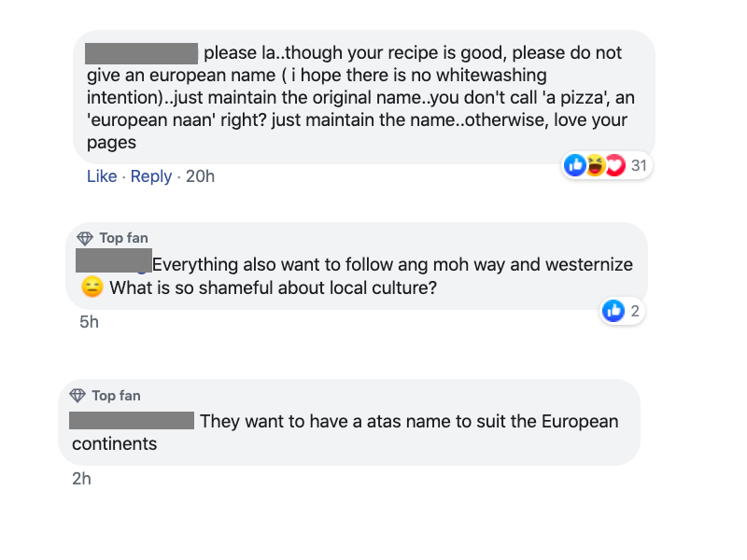747x560 pixels.
Task: Click the Haha laughing reaction icon
Action: (x=595, y=166)
